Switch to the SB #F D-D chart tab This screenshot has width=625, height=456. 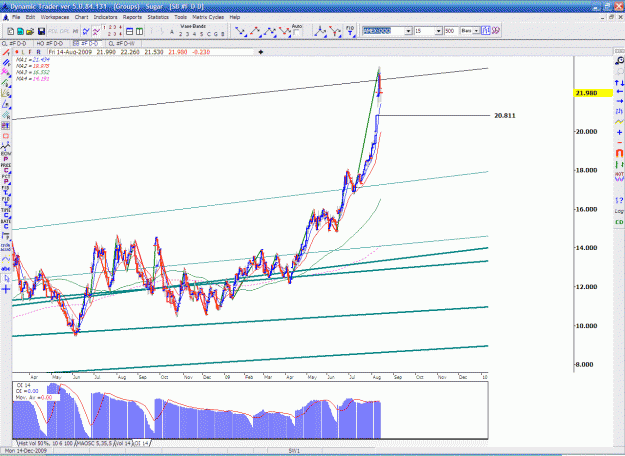[86, 43]
